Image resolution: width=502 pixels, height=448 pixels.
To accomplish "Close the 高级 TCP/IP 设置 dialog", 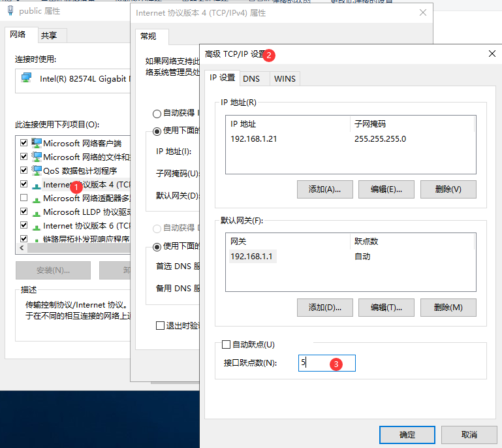I will point(491,54).
